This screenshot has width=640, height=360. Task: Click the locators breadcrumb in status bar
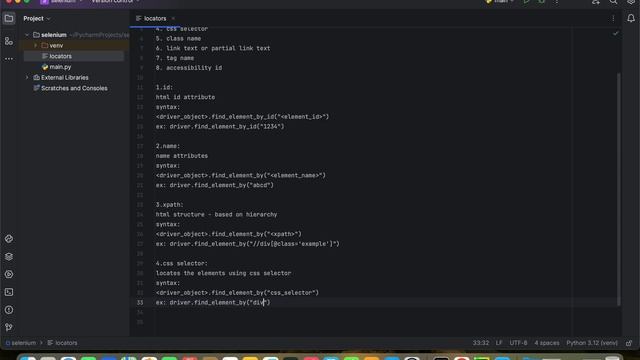pos(62,343)
